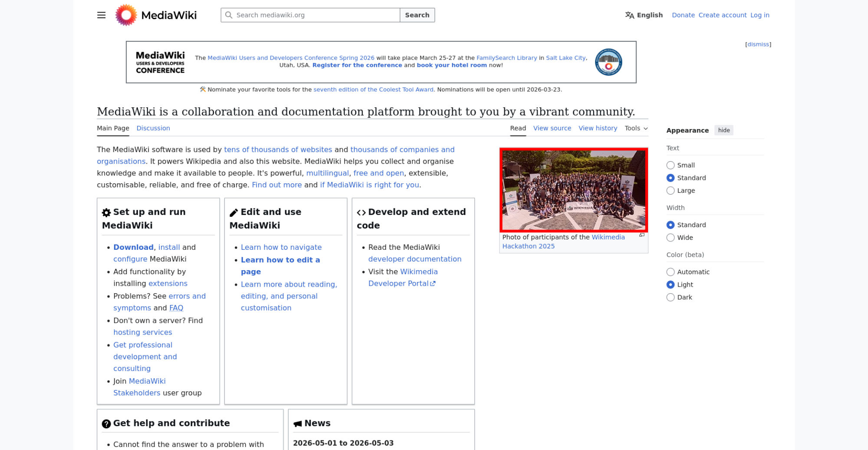
Task: Hide the Appearance panel
Action: tap(723, 130)
